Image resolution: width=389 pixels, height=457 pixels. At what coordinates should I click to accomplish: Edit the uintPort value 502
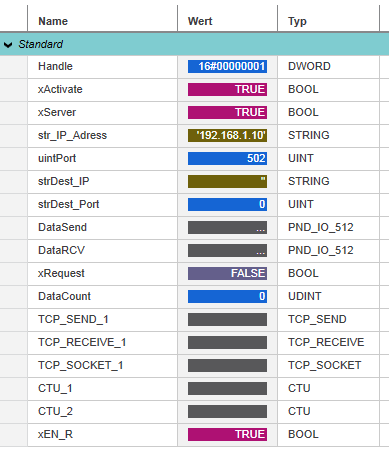(227, 158)
